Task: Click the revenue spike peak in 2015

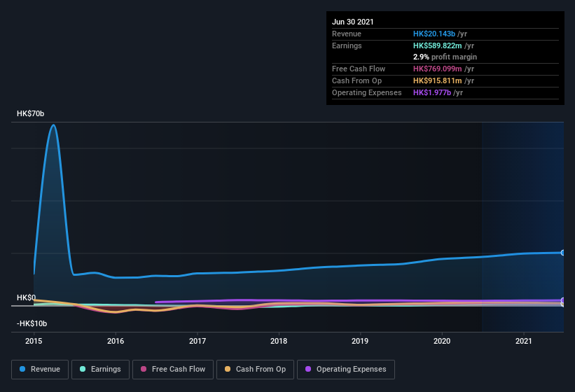Action: coord(54,125)
